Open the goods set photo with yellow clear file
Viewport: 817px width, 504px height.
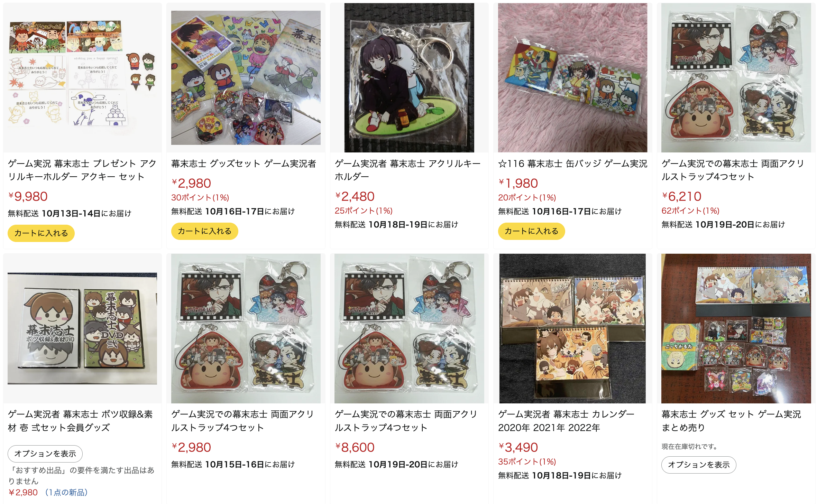pos(246,78)
